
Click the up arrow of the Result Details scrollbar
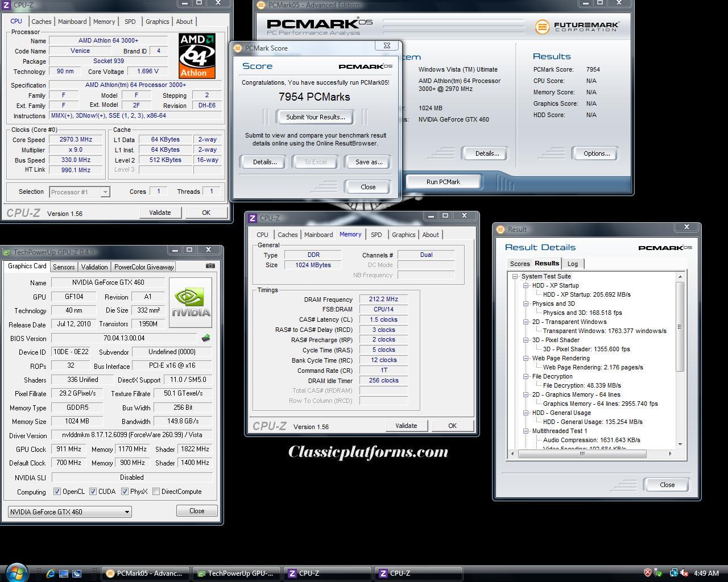coord(680,277)
